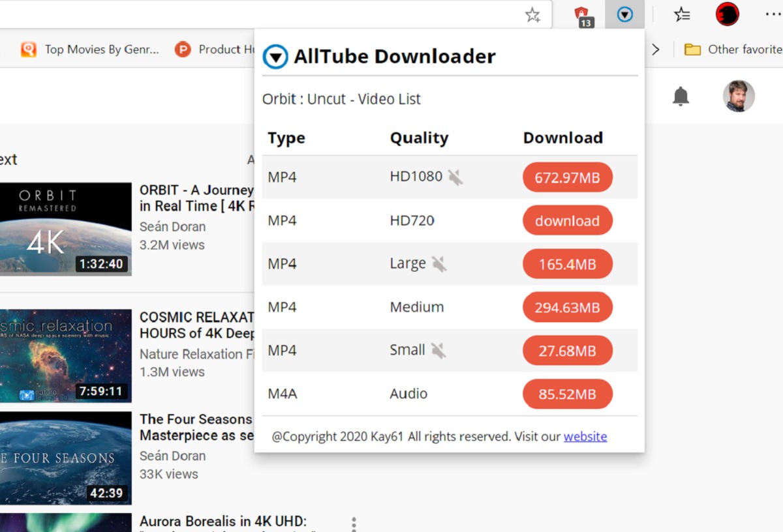783x532 pixels.
Task: Click the 33K views text
Action: click(168, 474)
